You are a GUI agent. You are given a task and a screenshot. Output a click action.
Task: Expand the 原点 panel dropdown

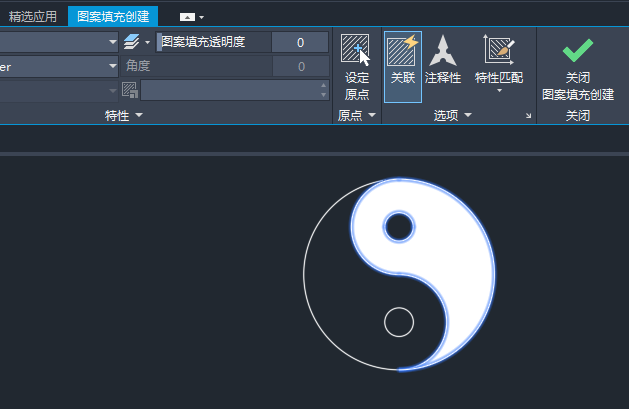tap(372, 115)
